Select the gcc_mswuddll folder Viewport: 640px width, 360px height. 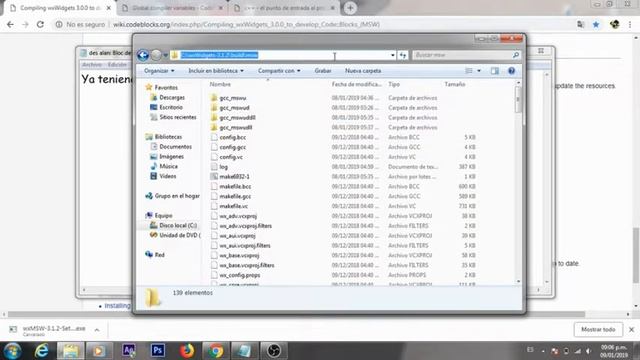pyautogui.click(x=238, y=118)
